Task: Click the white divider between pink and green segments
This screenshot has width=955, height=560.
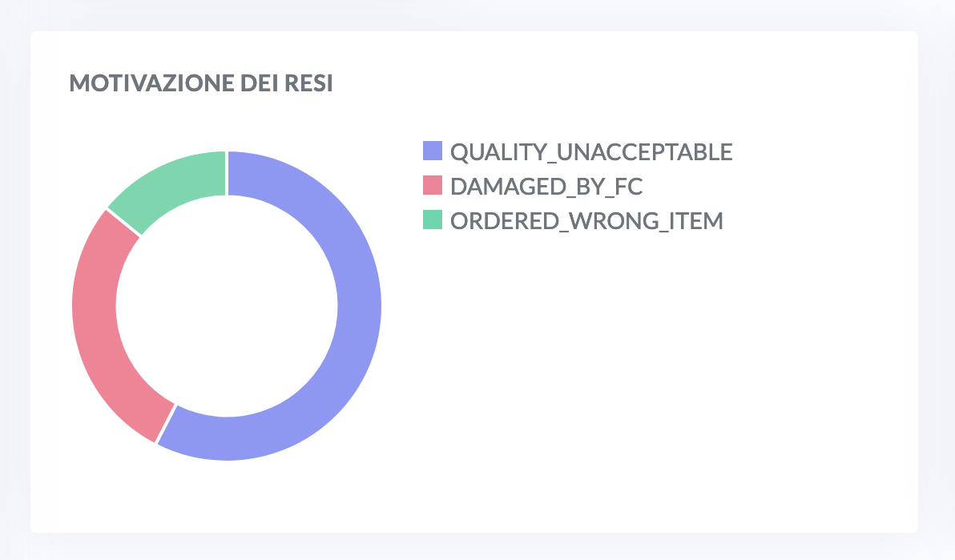Action: pyautogui.click(x=123, y=223)
